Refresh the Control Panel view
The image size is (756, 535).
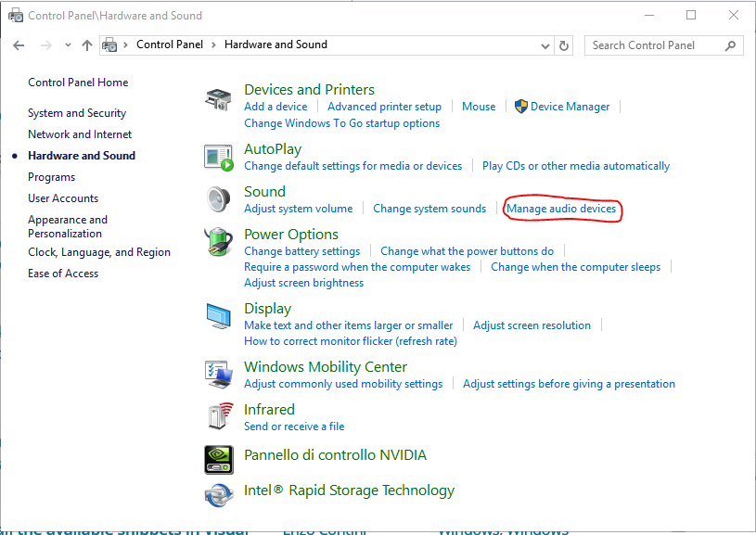tap(565, 45)
